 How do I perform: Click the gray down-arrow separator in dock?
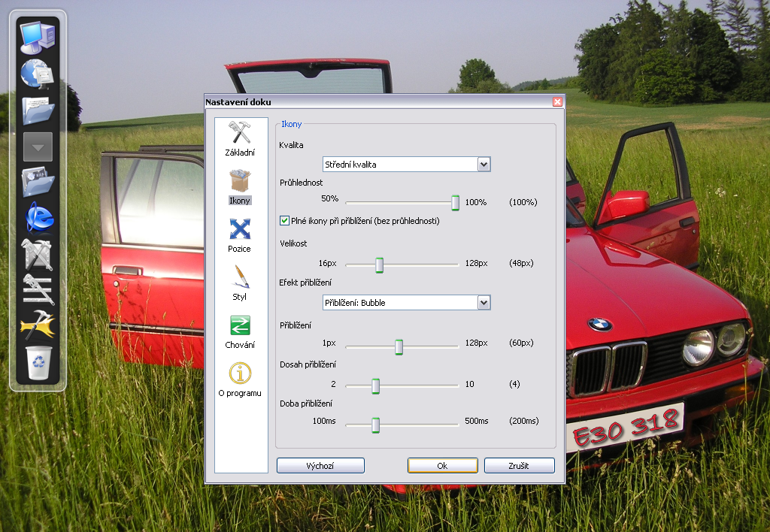click(38, 147)
